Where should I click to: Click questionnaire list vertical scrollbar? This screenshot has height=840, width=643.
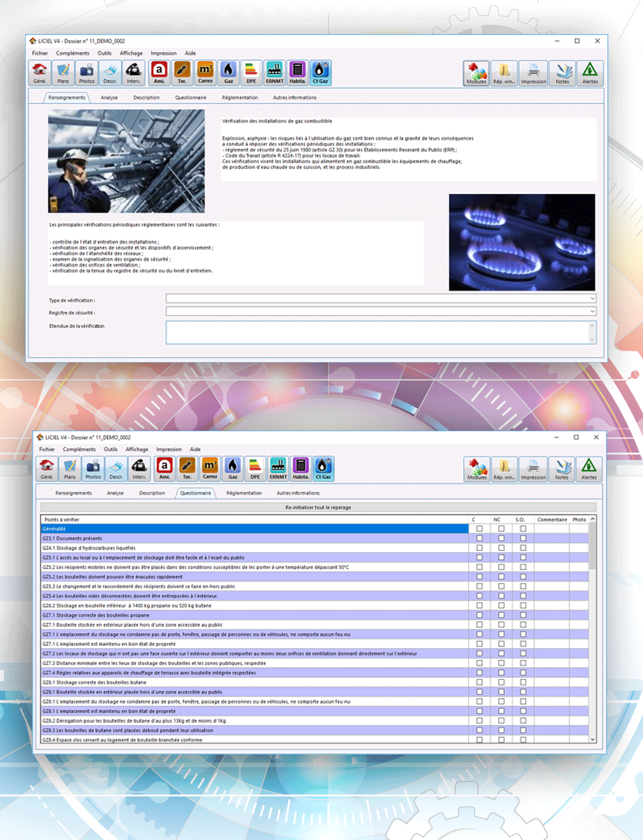593,630
